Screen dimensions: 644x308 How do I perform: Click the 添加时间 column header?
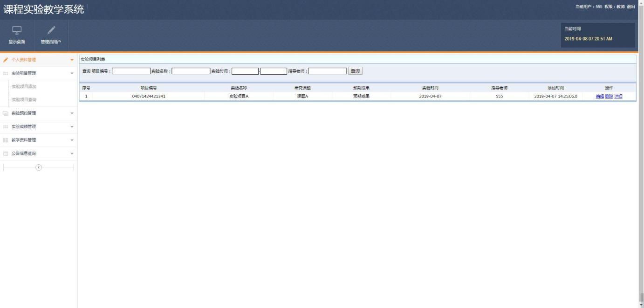(555, 88)
